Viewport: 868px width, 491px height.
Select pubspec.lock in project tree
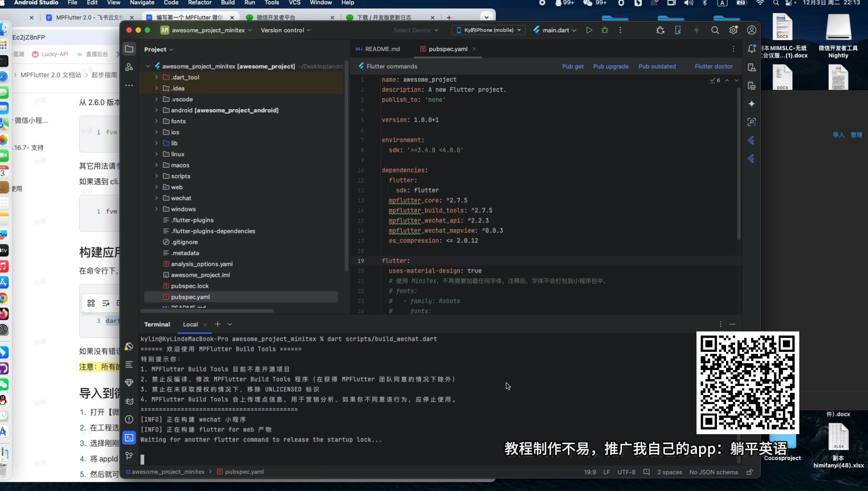190,286
